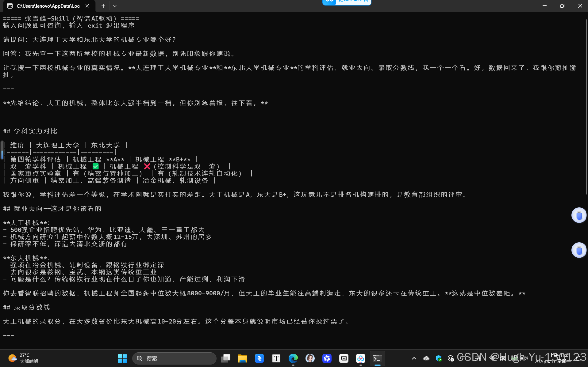Click the upper blue floating bucket icon

[x=579, y=215]
